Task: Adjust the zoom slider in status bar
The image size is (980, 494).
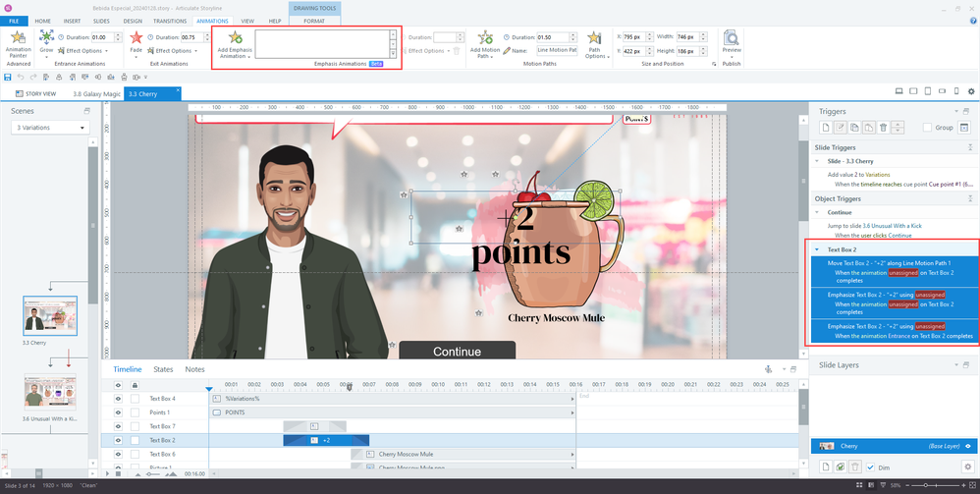Action: coord(924,485)
